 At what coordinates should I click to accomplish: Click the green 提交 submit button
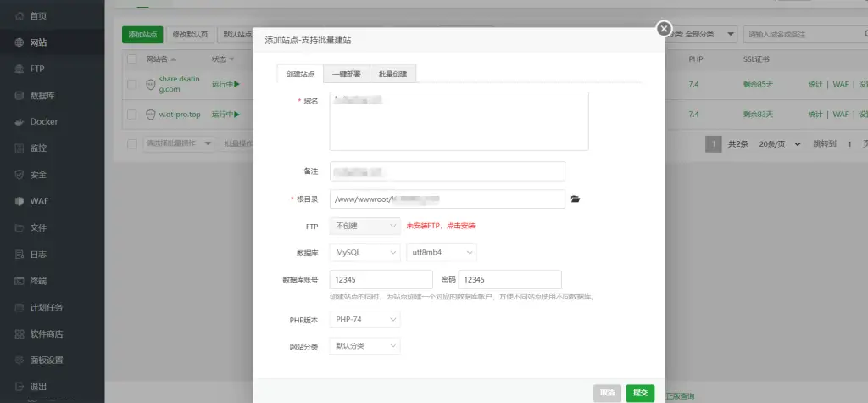(x=640, y=393)
